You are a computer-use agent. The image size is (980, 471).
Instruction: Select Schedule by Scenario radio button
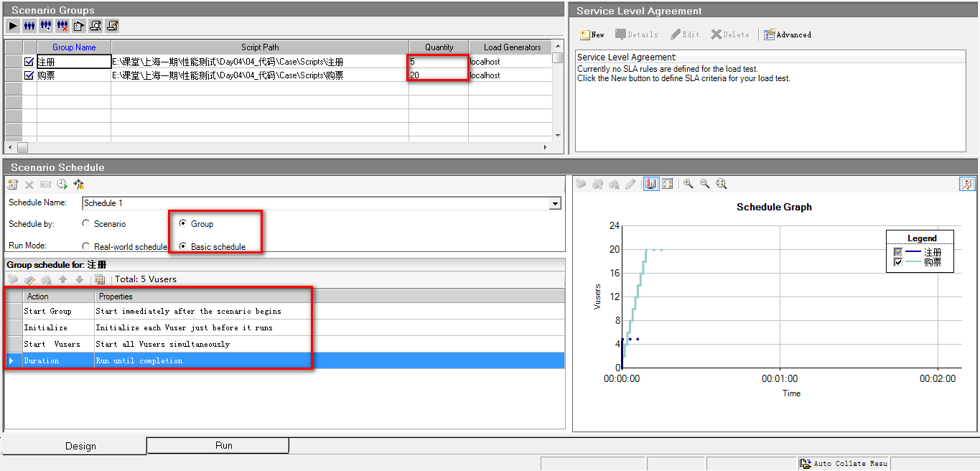[86, 224]
